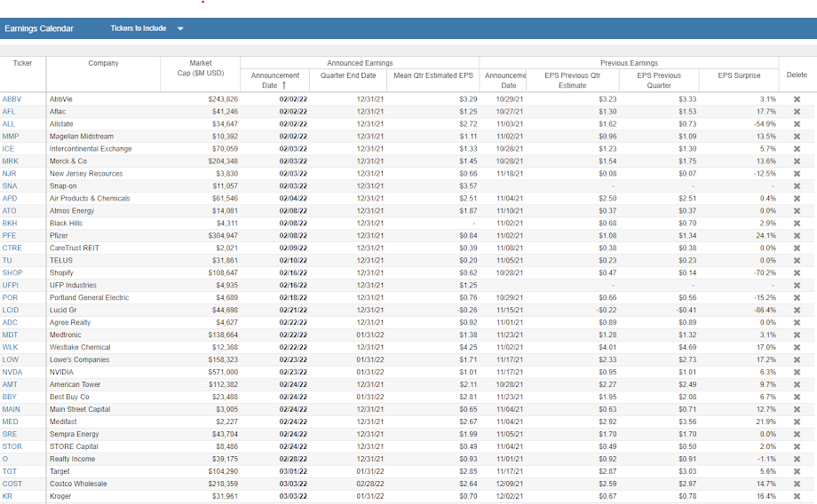
Task: Sort by Ticker column header
Action: (22, 63)
